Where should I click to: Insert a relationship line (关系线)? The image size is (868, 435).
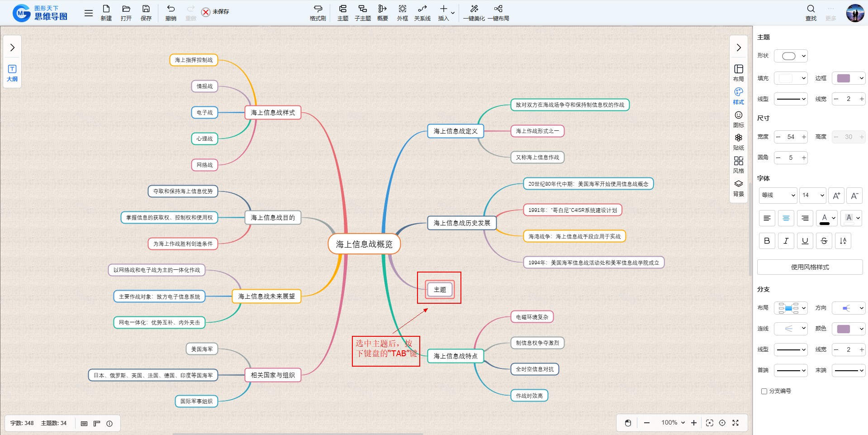422,12
